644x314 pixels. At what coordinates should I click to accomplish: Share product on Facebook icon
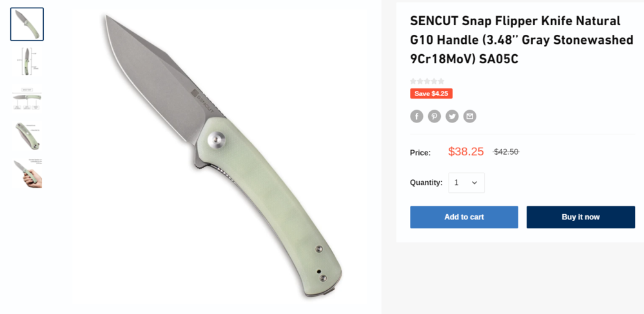click(x=416, y=116)
